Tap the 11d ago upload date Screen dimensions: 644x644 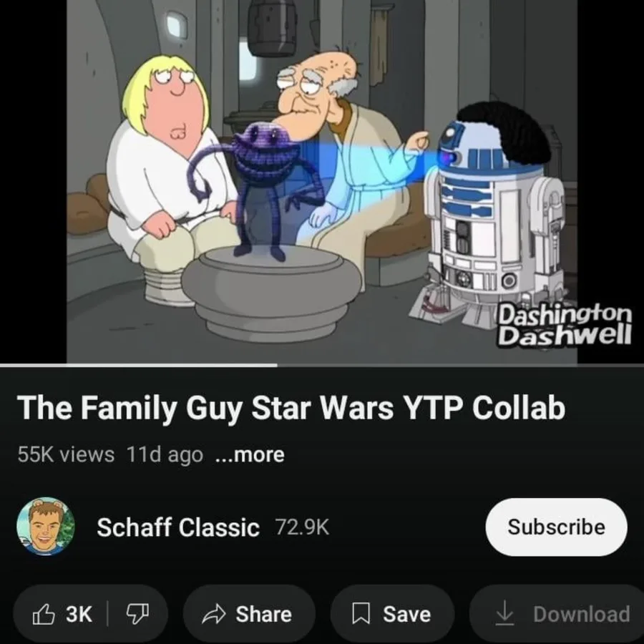(165, 454)
